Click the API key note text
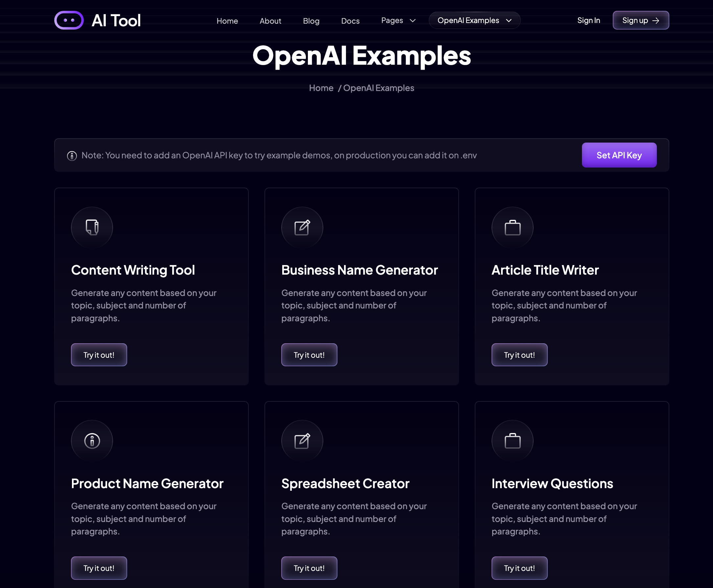The image size is (713, 588). point(279,155)
